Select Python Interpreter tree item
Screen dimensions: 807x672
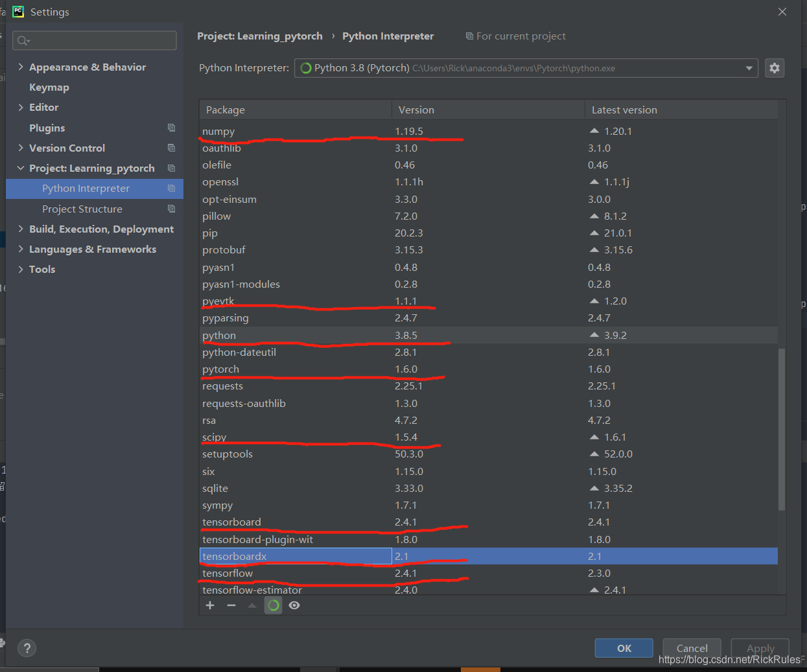click(95, 189)
